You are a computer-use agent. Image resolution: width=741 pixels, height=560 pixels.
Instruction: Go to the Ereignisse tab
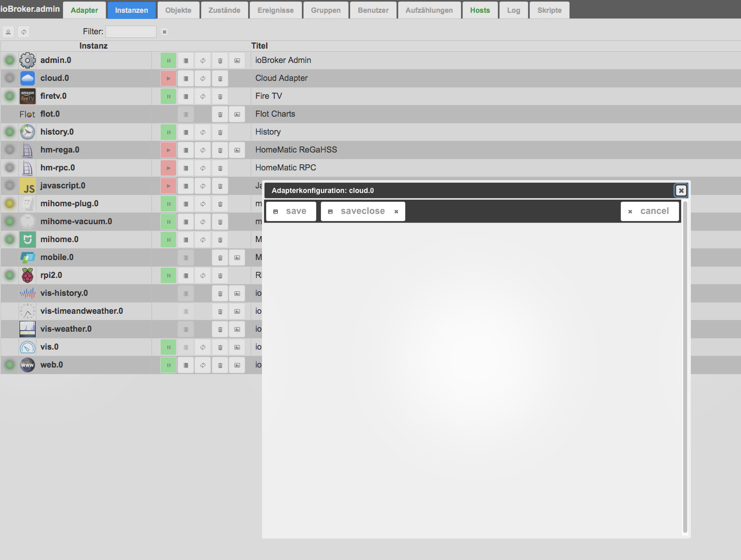tap(276, 10)
